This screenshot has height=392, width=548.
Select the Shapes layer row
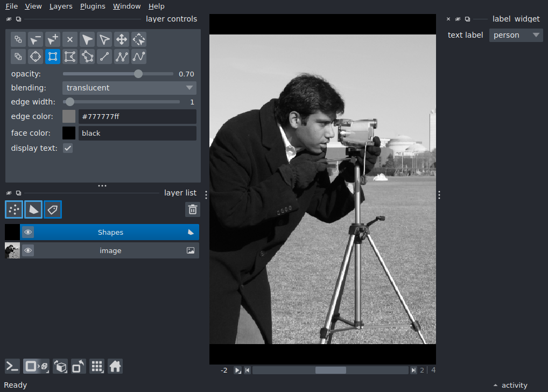[x=102, y=232]
